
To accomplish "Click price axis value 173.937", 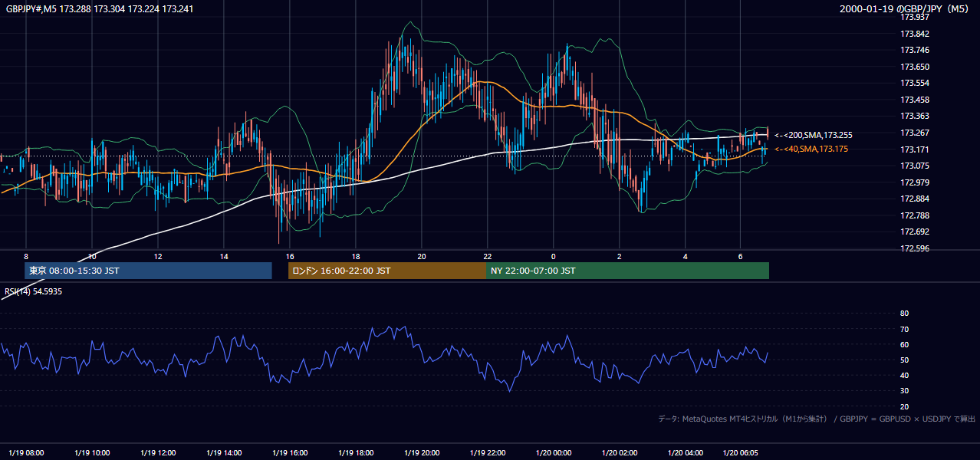I will click(x=914, y=17).
